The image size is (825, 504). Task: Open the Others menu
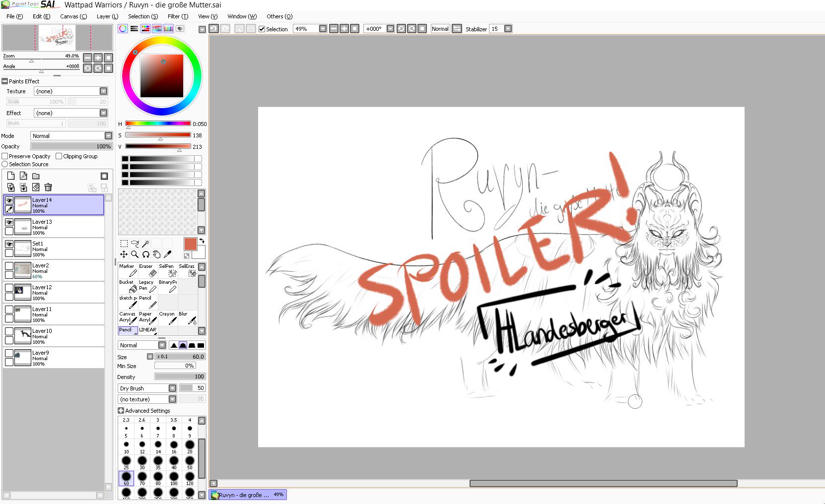pyautogui.click(x=279, y=16)
